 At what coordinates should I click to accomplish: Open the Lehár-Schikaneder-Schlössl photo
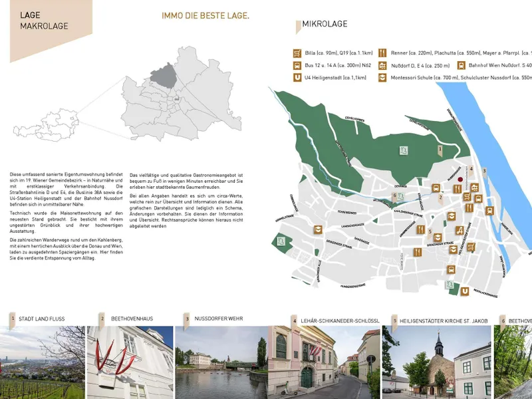(x=324, y=362)
